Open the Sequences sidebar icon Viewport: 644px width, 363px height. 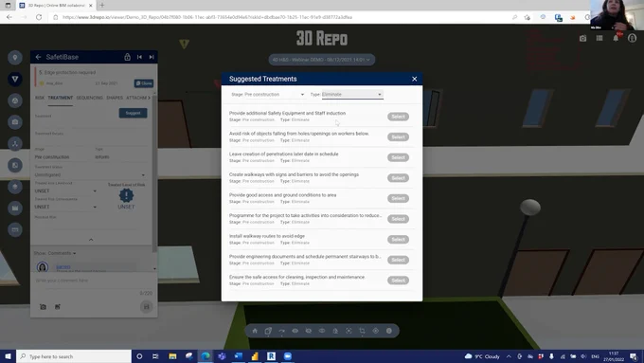[x=15, y=208]
